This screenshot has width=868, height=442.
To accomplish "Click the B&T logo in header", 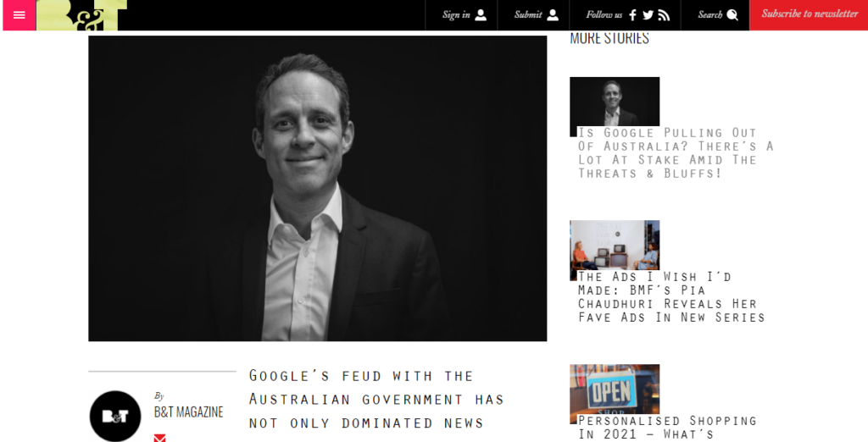I will coord(82,15).
